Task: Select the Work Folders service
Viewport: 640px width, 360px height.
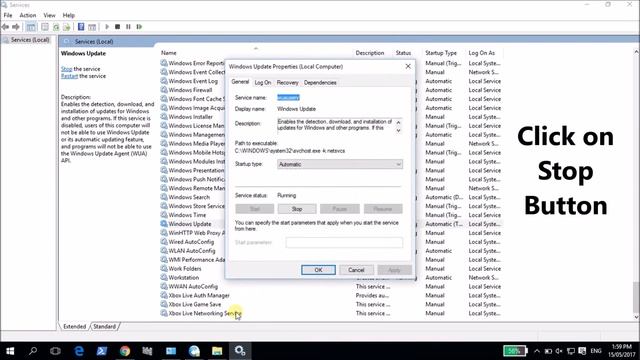Action: tap(184, 269)
